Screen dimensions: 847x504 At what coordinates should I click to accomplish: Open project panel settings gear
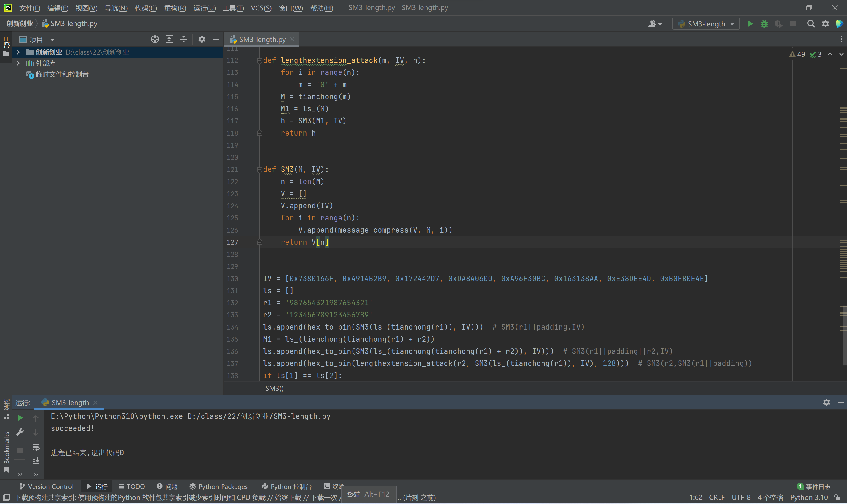[202, 39]
